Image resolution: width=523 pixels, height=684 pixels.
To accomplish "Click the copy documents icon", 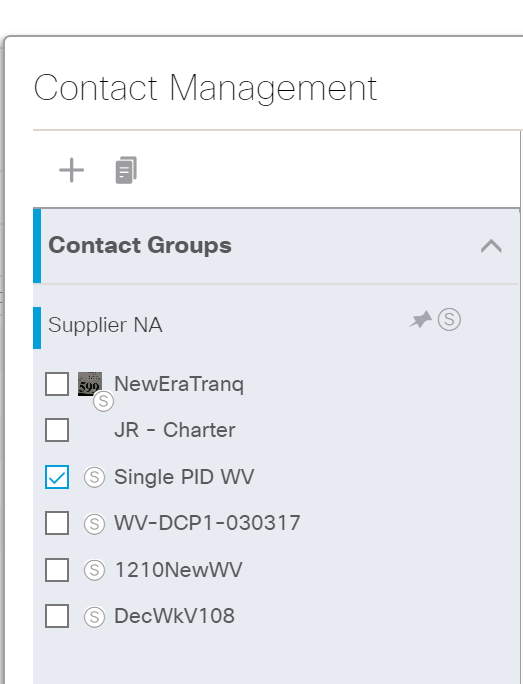I will click(x=126, y=170).
